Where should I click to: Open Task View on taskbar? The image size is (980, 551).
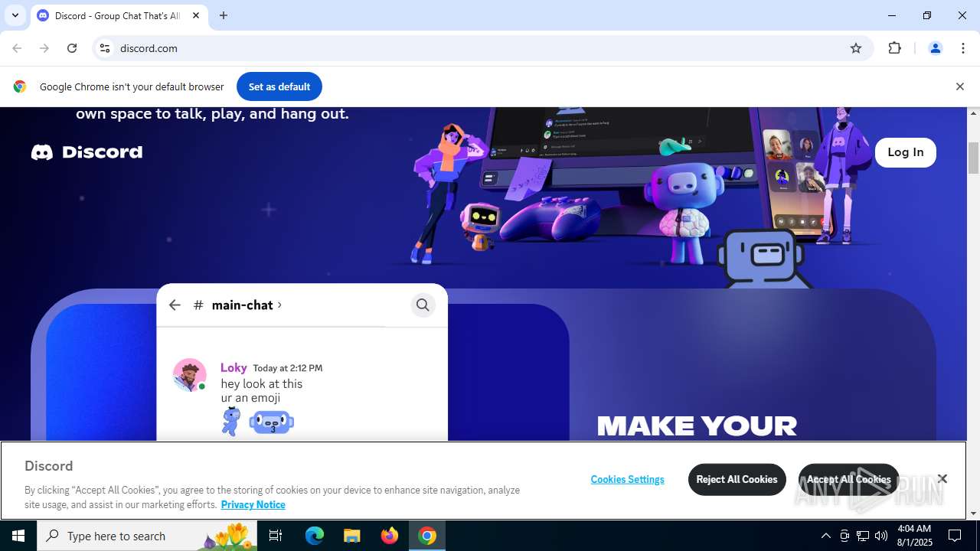coord(276,536)
